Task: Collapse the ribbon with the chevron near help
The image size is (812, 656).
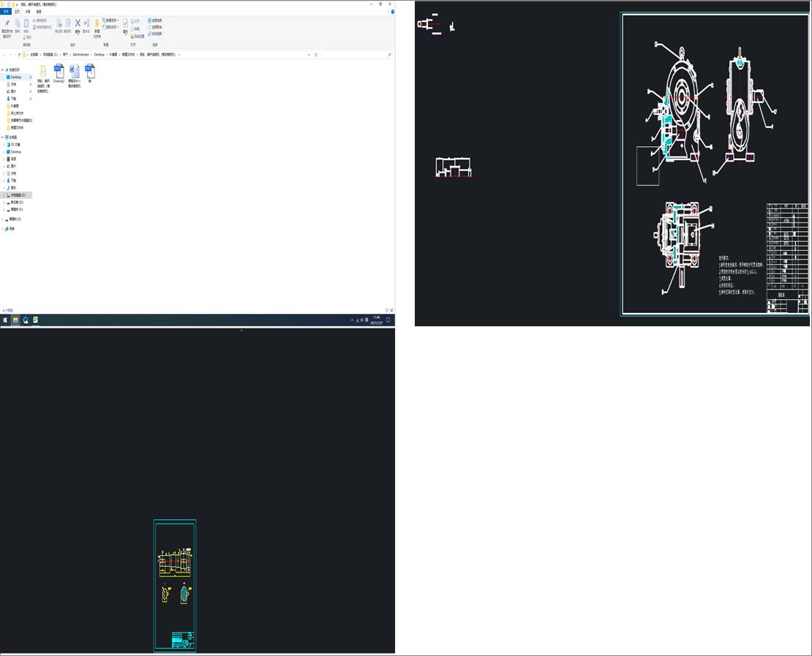Action: (x=387, y=12)
